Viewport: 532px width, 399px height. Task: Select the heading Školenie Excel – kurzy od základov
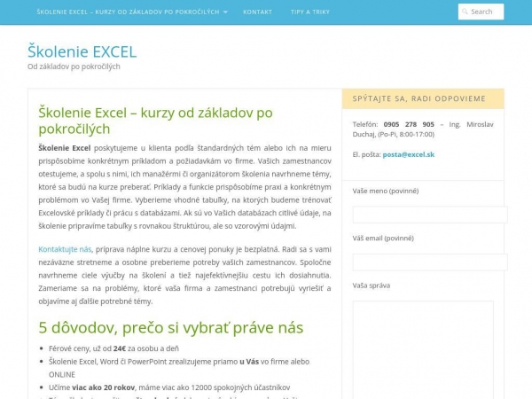click(155, 121)
